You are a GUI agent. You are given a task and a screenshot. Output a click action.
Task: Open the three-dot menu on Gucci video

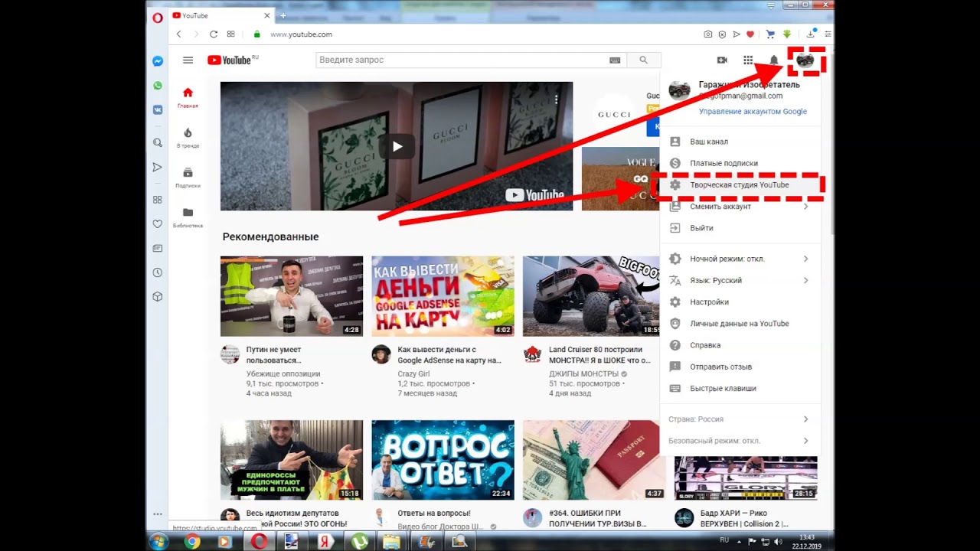click(x=557, y=99)
